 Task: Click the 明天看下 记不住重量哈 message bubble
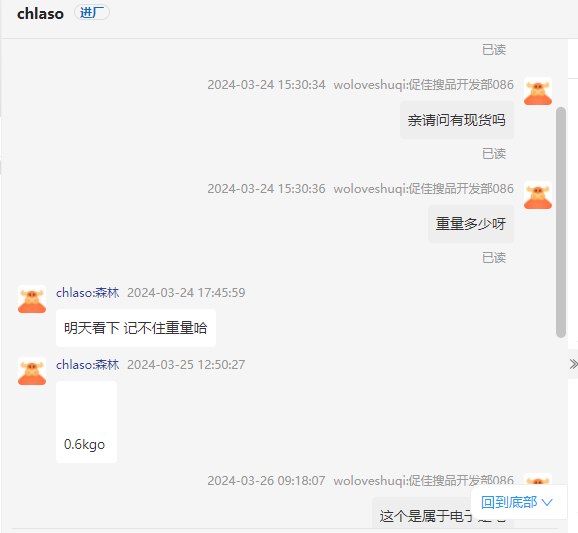click(x=136, y=328)
